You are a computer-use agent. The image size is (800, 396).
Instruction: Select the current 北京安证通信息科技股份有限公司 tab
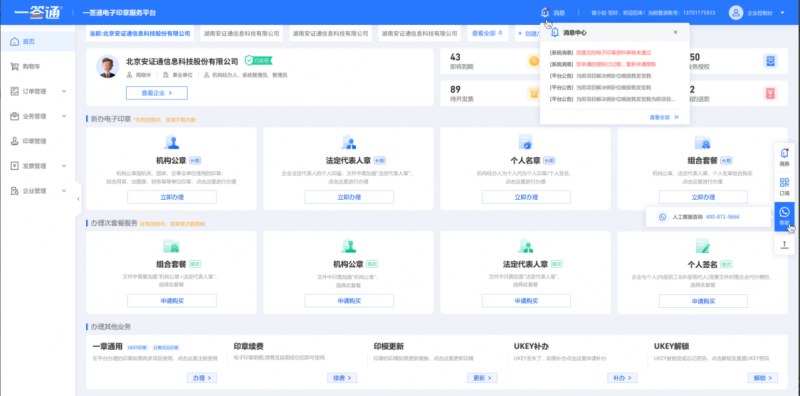pyautogui.click(x=140, y=33)
